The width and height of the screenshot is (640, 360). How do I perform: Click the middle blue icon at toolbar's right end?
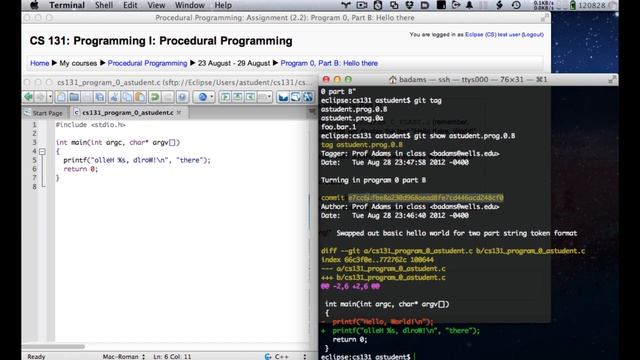point(296,97)
